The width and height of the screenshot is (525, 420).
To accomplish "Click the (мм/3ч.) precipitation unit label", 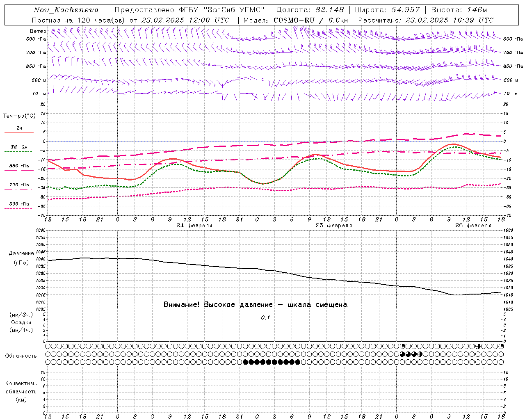I will point(21,315).
